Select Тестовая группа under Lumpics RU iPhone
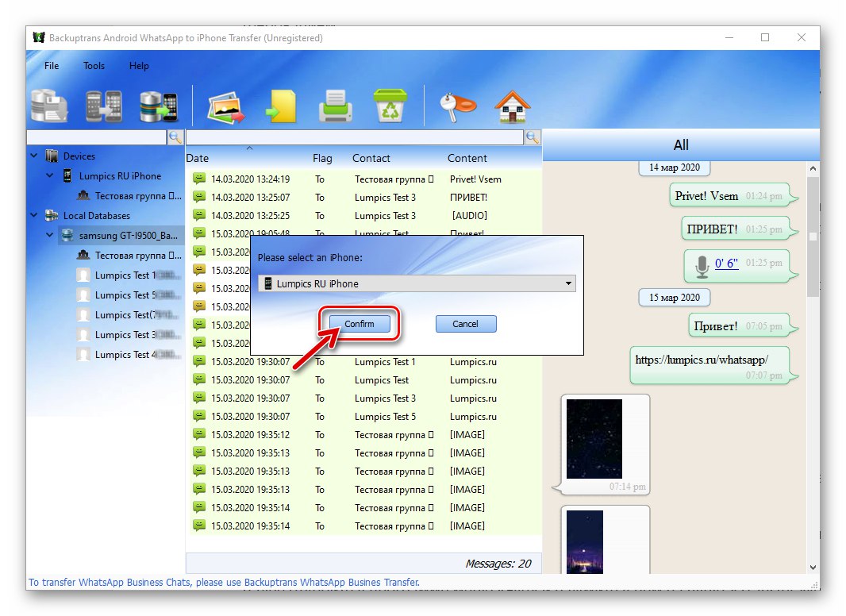846x616 pixels. coord(137,196)
